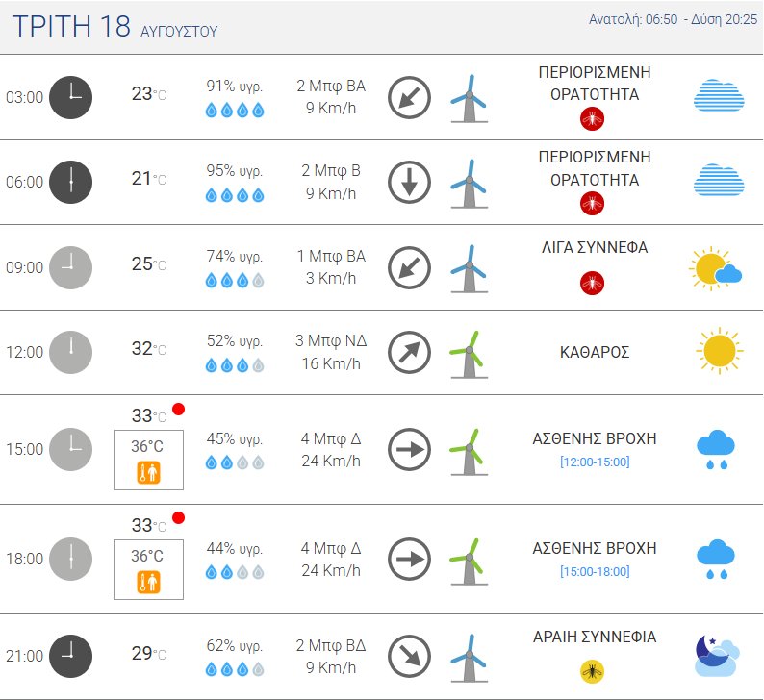Click the red mosquito icon in 03:00 row
The image size is (764, 700).
point(592,119)
